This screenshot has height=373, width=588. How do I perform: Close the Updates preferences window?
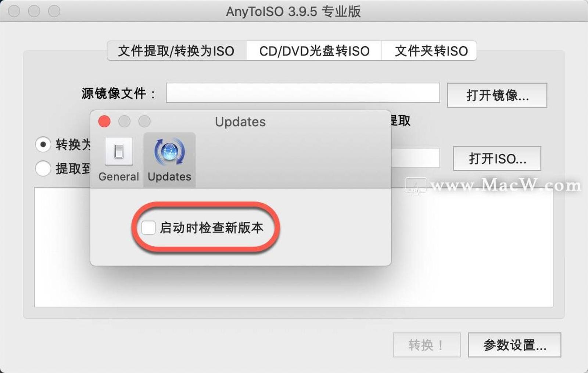[x=104, y=121]
